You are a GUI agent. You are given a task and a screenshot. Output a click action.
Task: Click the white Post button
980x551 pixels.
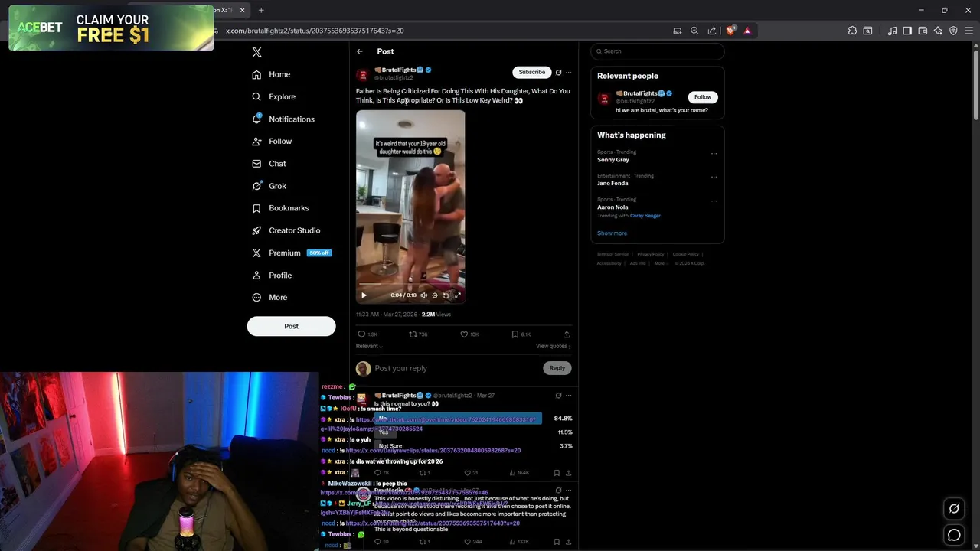click(291, 326)
